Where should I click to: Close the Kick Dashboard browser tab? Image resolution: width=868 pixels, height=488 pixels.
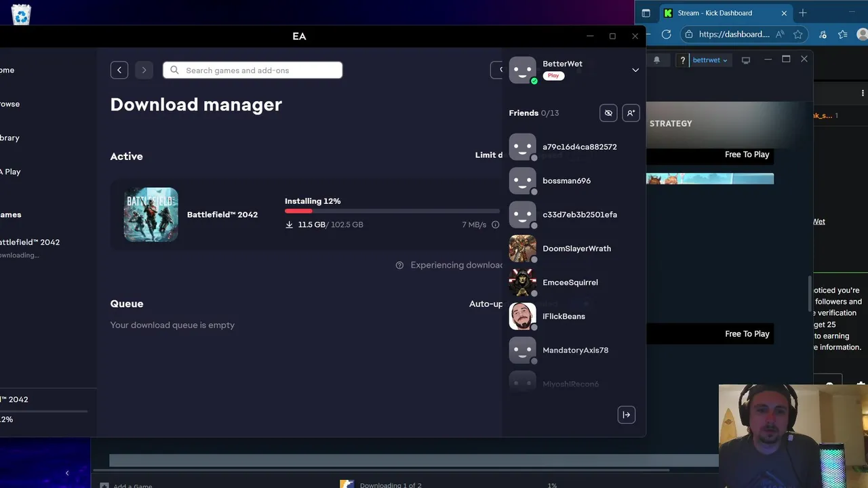coord(784,13)
